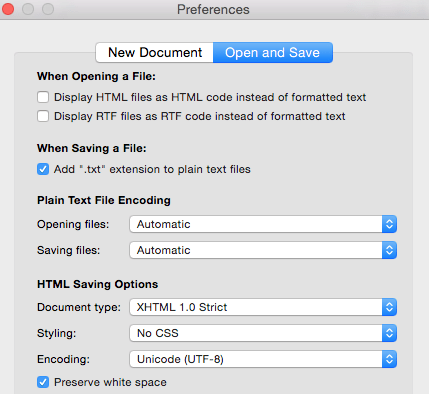Screen dimensions: 429x394
Task: Click the Display HTML files option label
Action: coord(210,97)
